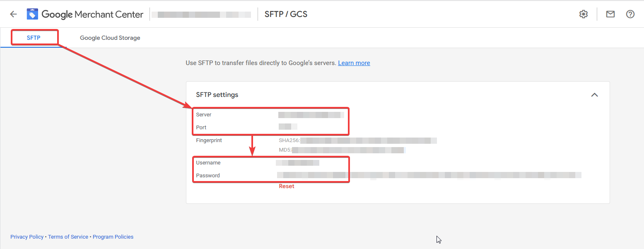This screenshot has height=249, width=644.
Task: Collapse the SFTP settings card
Action: [x=594, y=95]
